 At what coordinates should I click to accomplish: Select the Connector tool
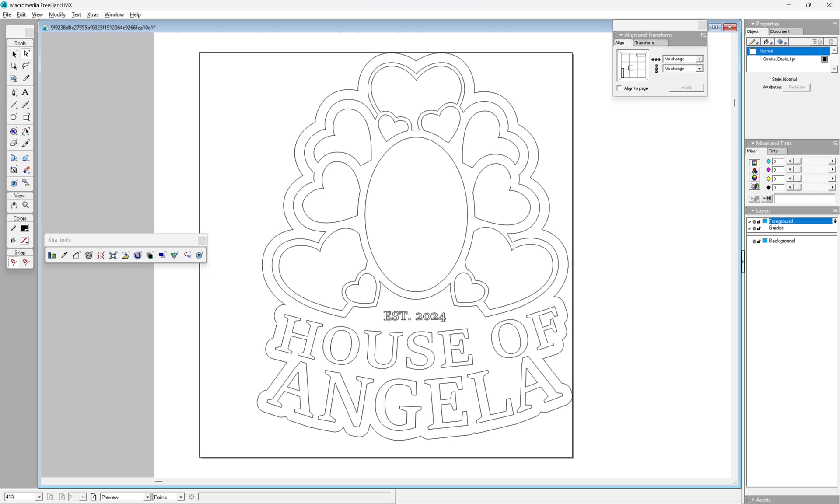[x=26, y=183]
